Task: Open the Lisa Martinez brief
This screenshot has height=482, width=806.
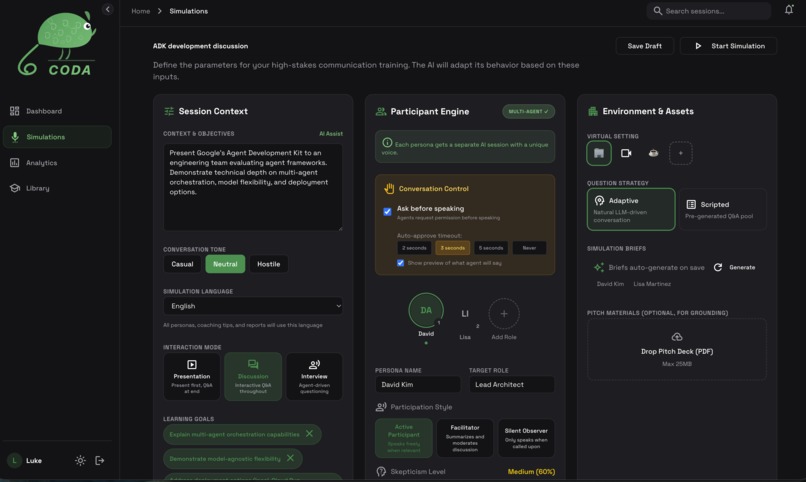Action: (x=652, y=284)
